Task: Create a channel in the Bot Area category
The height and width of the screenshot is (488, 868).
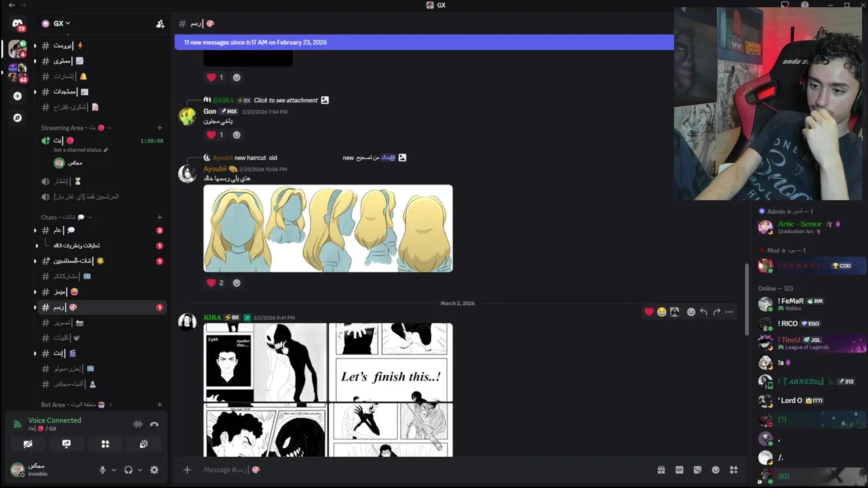Action: click(160, 405)
